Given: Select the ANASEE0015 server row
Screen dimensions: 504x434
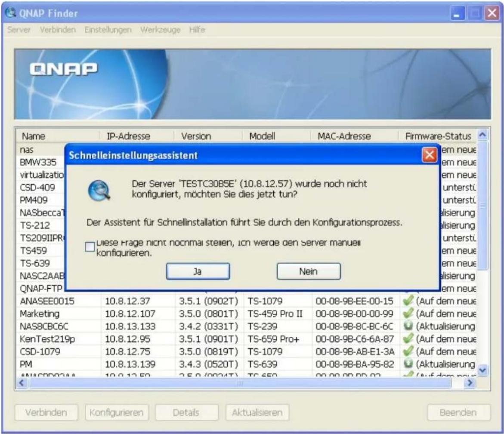Looking at the screenshot, I should coord(246,301).
